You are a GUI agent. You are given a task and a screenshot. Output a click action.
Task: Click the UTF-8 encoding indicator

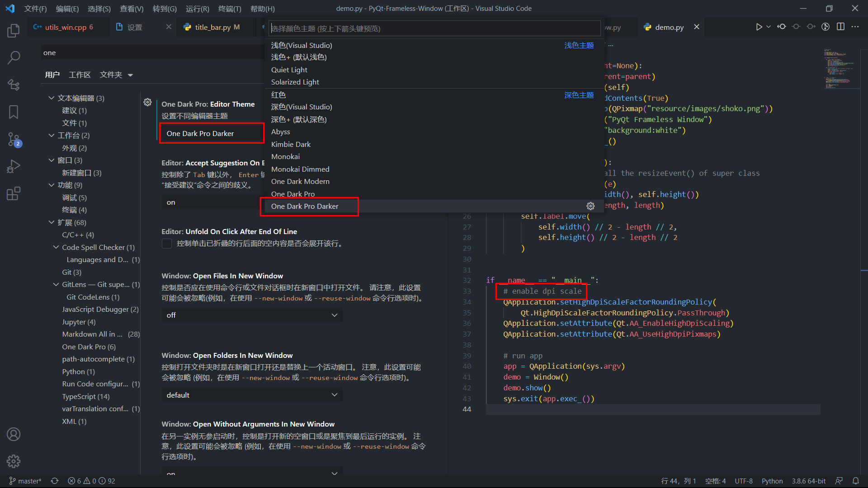744,481
